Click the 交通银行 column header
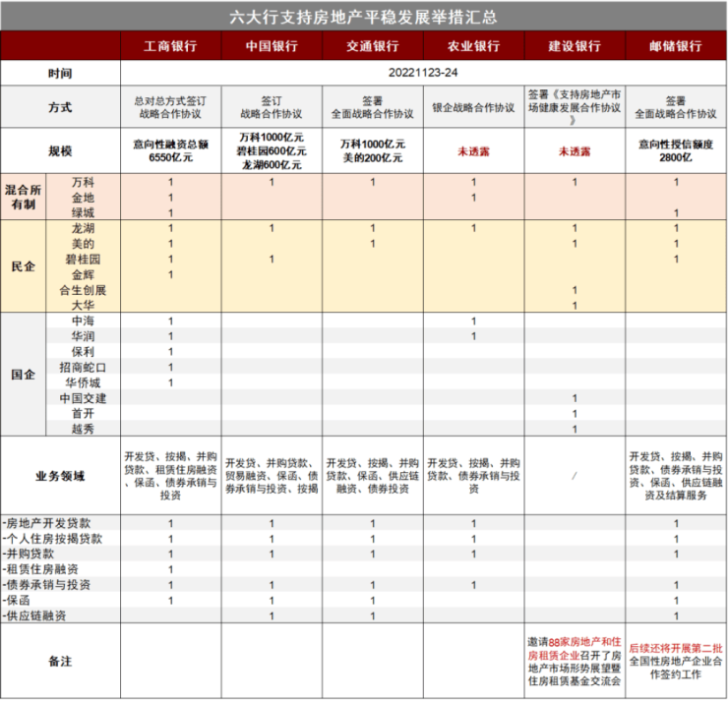728x702 pixels. pos(372,46)
